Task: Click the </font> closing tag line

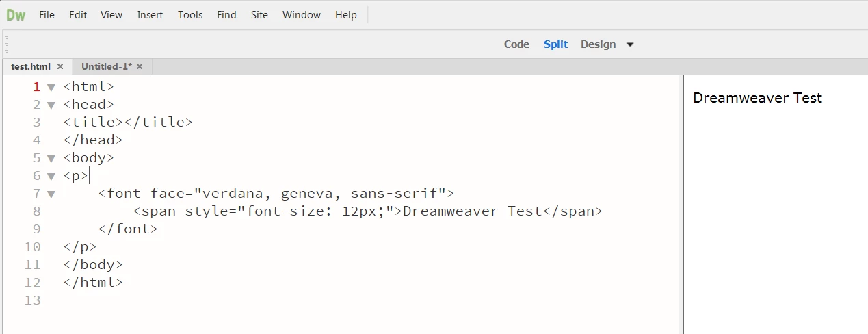Action: click(128, 229)
